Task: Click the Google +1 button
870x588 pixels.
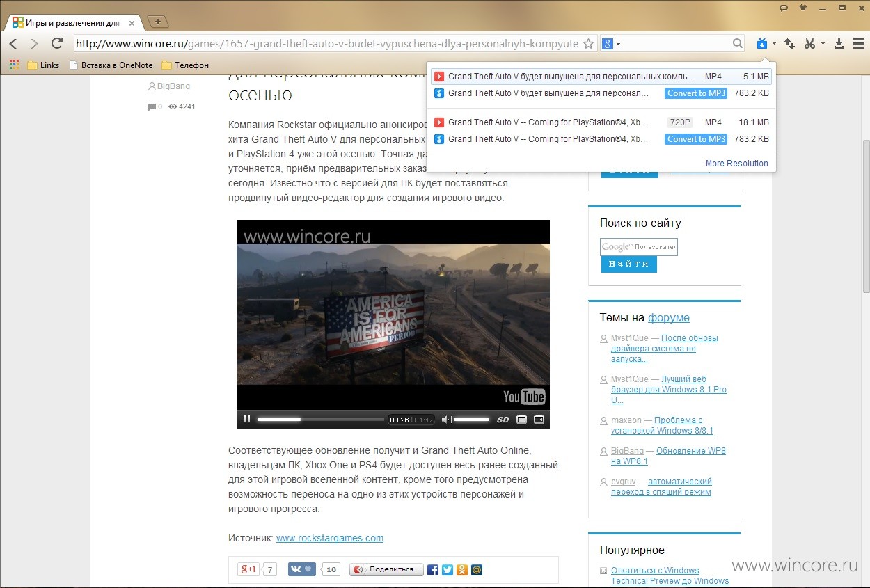Action: point(248,569)
